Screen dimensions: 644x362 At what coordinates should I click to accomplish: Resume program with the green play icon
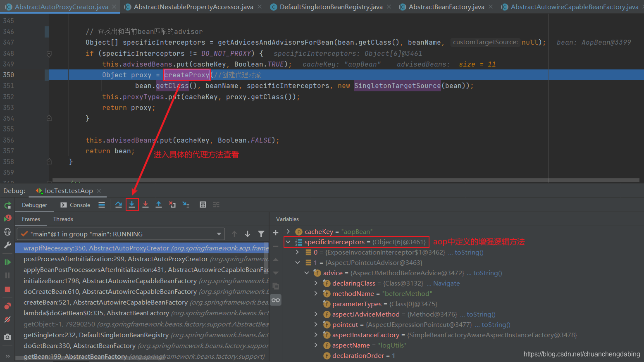pos(7,262)
